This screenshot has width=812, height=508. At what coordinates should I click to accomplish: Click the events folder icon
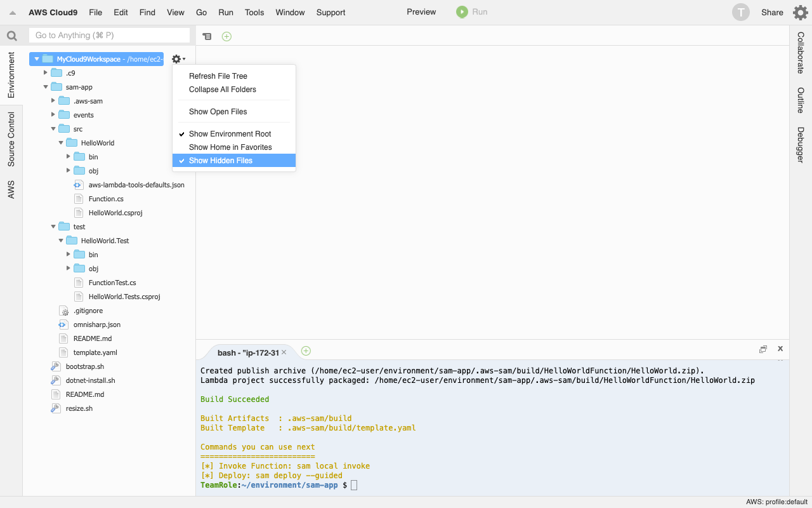(64, 115)
